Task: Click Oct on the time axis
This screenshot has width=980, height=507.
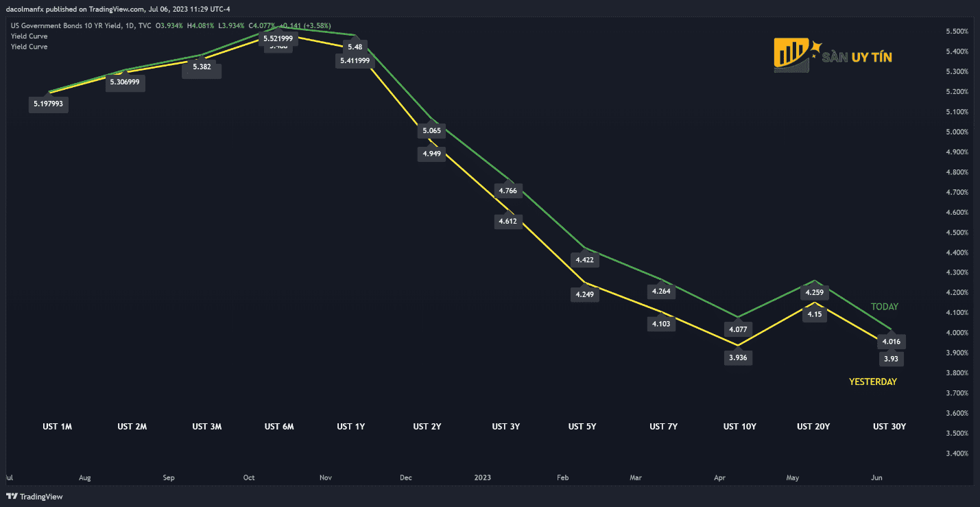Action: coord(249,477)
